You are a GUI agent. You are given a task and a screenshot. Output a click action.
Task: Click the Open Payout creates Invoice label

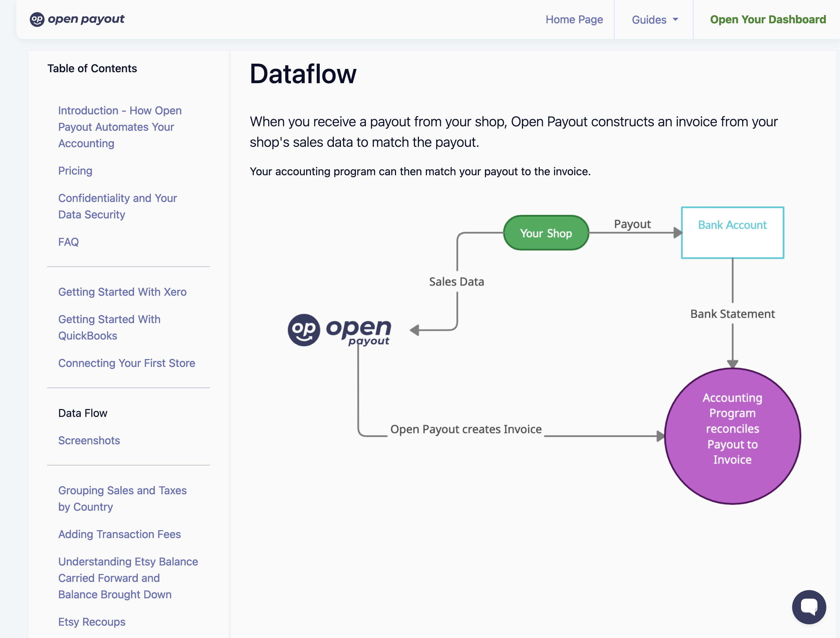coord(466,429)
